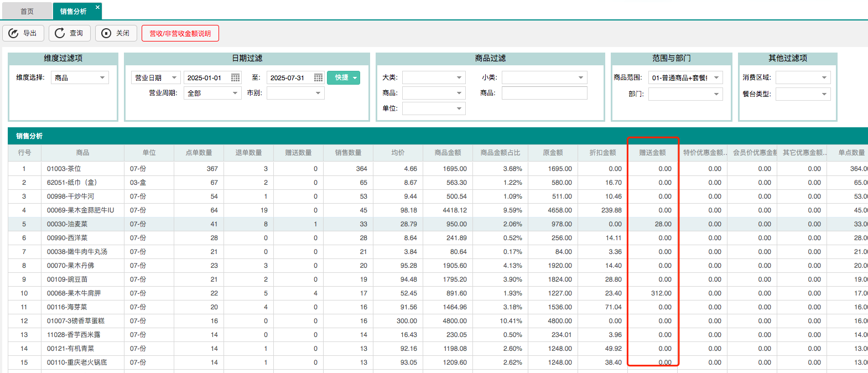
Task: Expand the 维度选择 dropdown
Action: coord(102,77)
